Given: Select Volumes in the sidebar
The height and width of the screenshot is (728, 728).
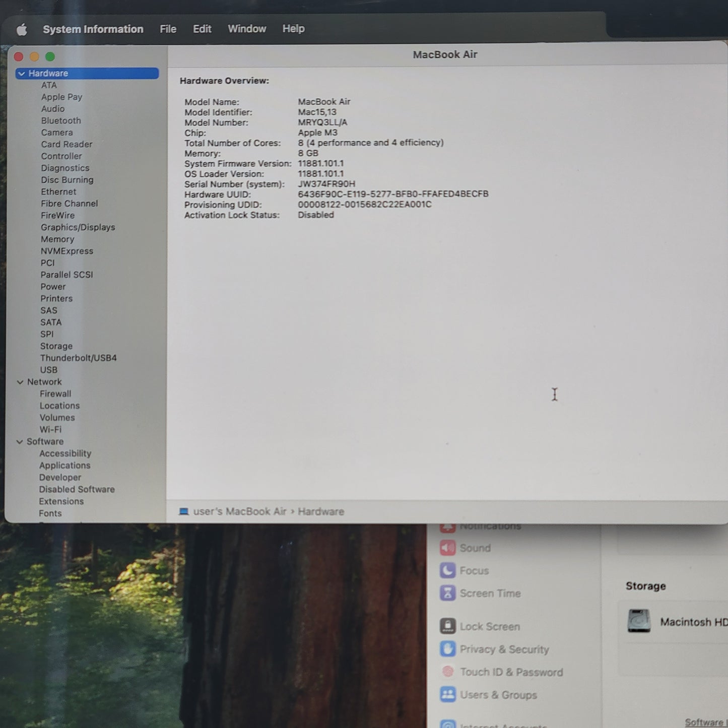Looking at the screenshot, I should [57, 418].
